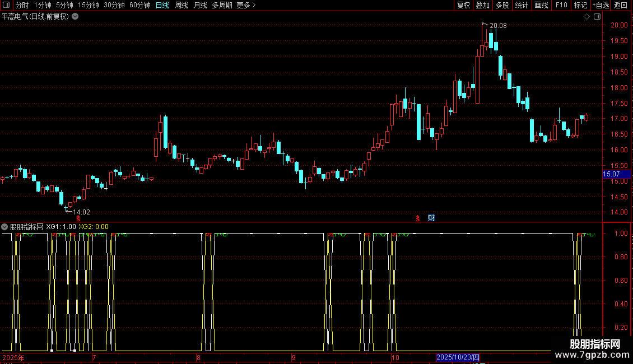This screenshot has height=364, width=633.
Task: Open the 复权 adjustment menu
Action: pyautogui.click(x=463, y=5)
